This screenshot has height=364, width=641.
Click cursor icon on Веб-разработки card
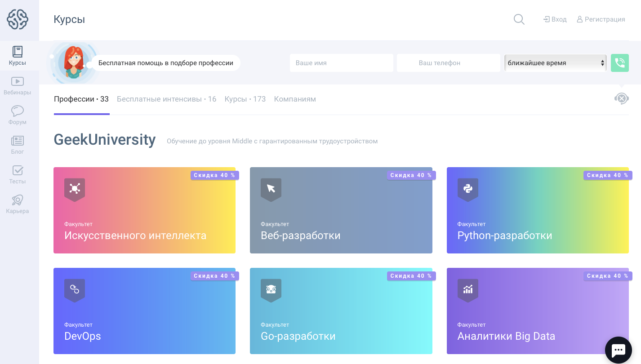pos(271,189)
